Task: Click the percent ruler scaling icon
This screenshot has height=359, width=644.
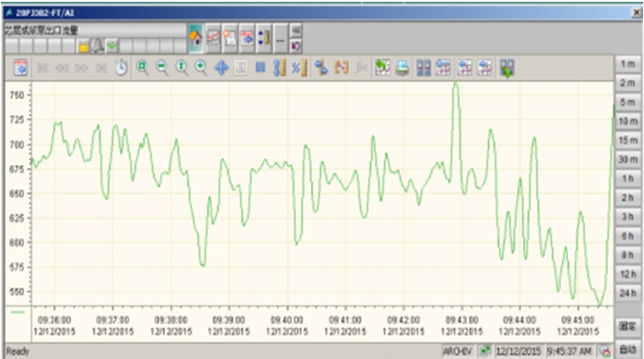Action: (299, 67)
